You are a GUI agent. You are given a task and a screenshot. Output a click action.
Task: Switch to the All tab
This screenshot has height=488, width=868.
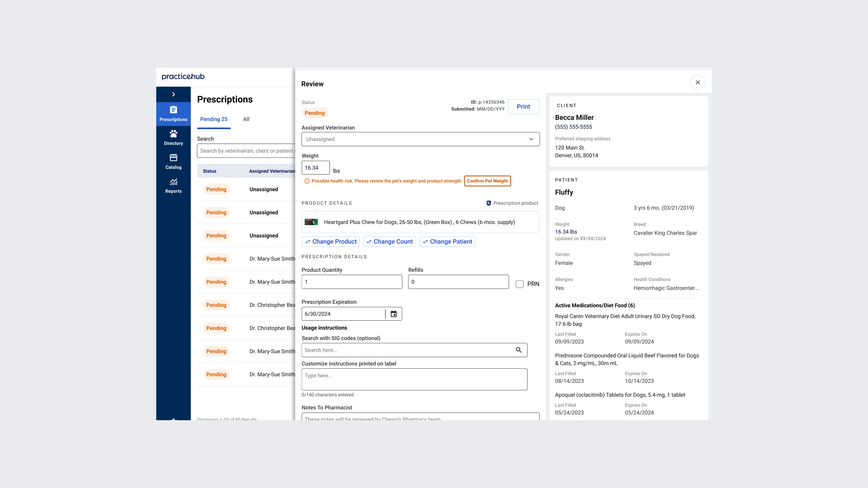(246, 119)
